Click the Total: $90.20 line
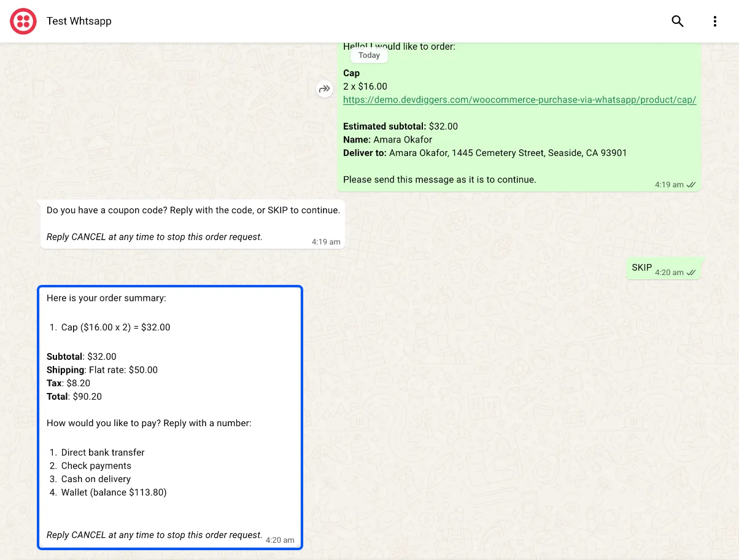739x560 pixels. [x=74, y=397]
